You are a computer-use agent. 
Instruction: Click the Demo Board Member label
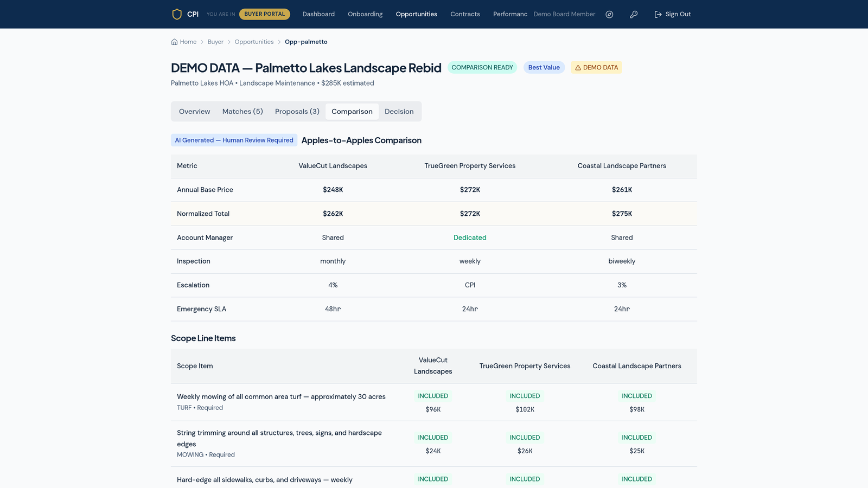coord(564,14)
